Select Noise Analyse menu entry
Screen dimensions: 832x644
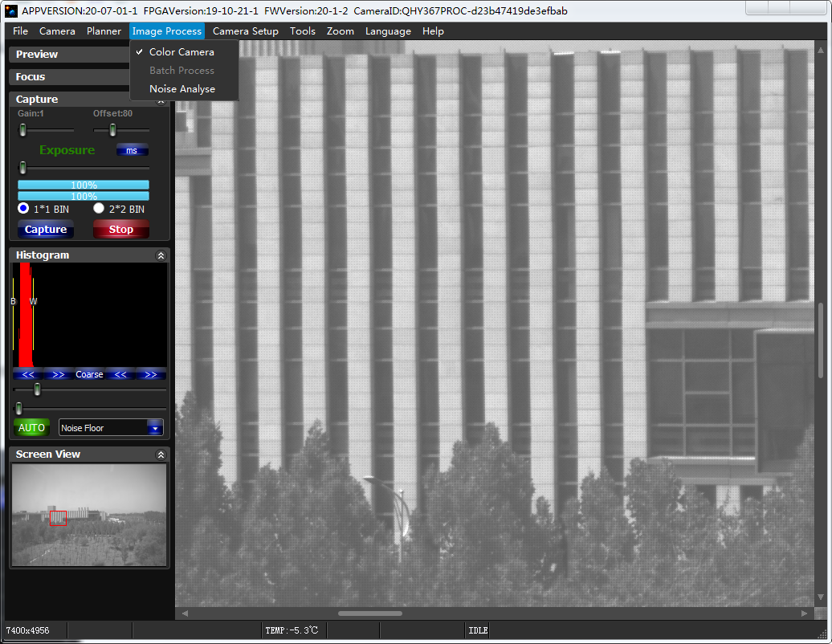(x=184, y=89)
